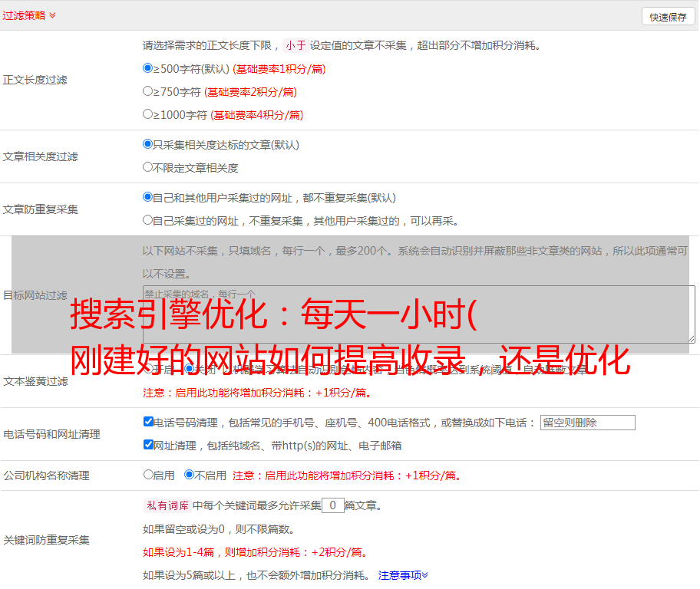
Task: Select the ≥1000字符 radio option
Action: (x=147, y=114)
